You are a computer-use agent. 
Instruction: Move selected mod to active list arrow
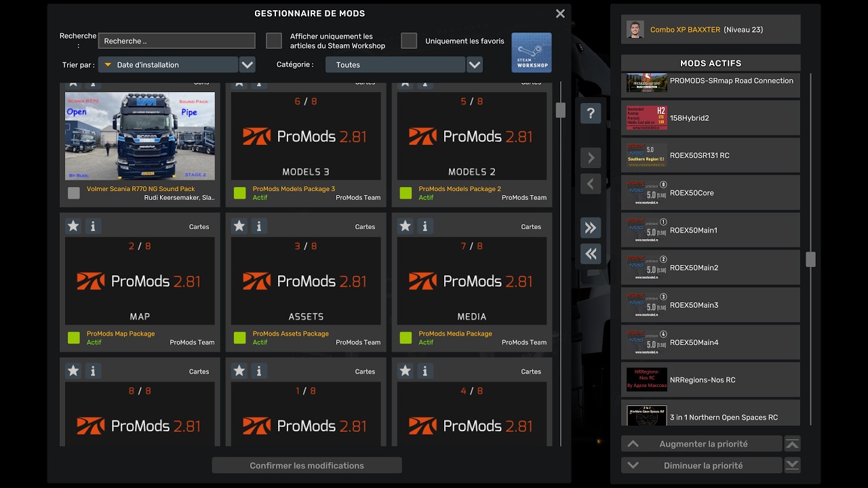click(x=591, y=158)
